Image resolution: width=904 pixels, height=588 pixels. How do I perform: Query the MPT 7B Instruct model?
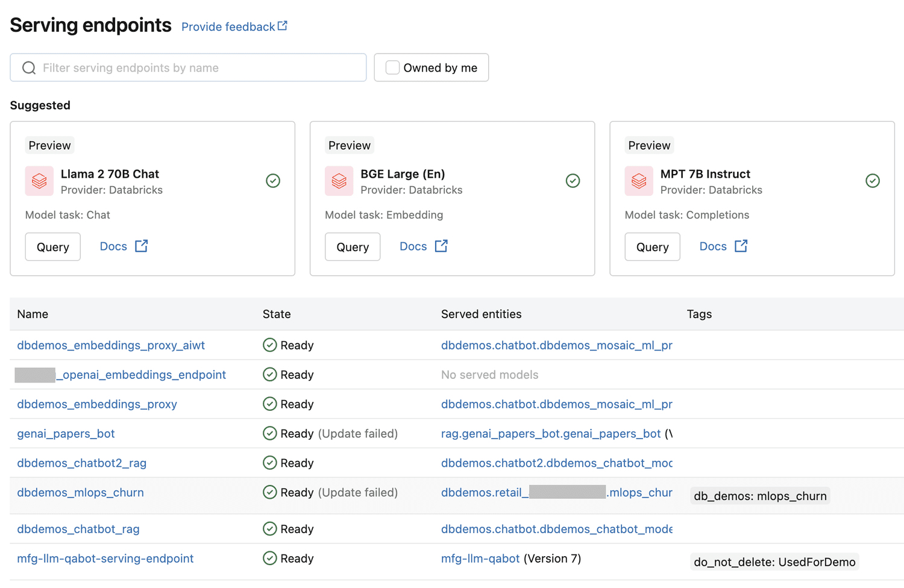click(x=652, y=246)
